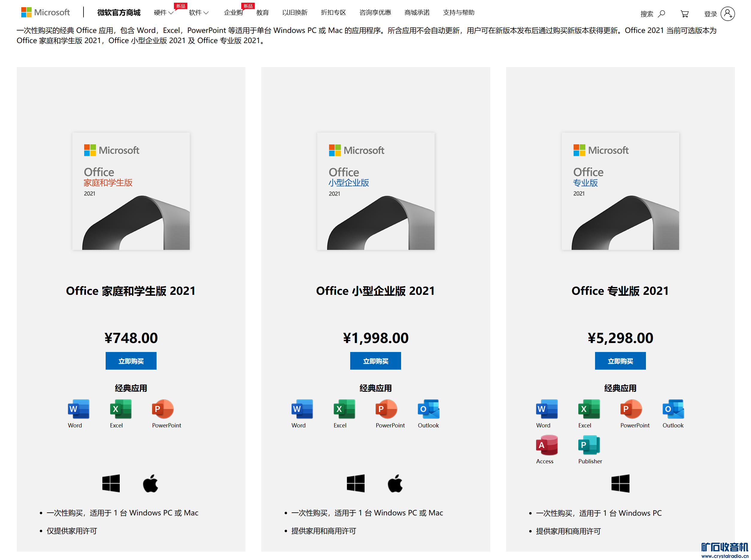This screenshot has width=751, height=560.
Task: Click 一次性购买，适用于 1 台 Windows PC bullet in 专业版
Action: 599,513
